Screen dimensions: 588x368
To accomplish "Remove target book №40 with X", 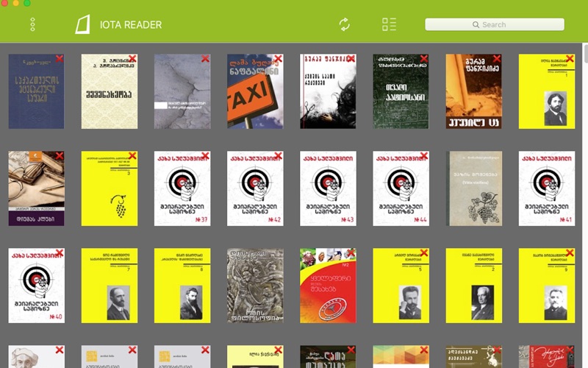I will [x=60, y=252].
